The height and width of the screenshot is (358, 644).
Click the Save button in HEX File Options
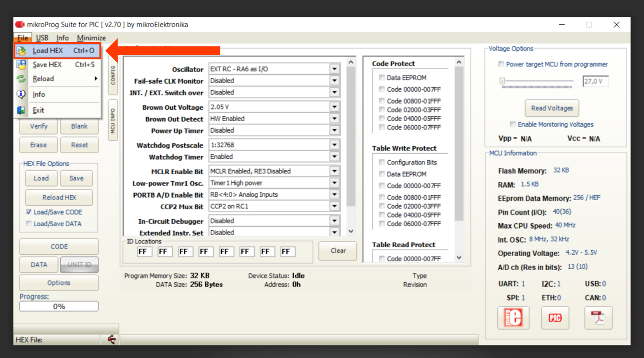coord(76,178)
